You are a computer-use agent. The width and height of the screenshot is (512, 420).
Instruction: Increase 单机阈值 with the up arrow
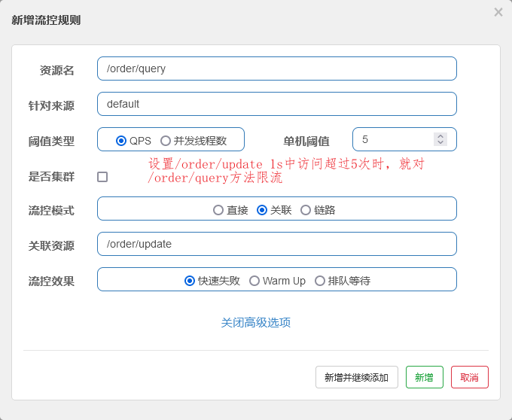(x=440, y=136)
